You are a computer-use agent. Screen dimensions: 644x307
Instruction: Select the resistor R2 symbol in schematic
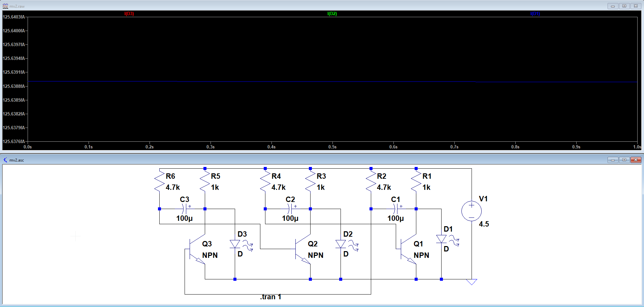371,182
